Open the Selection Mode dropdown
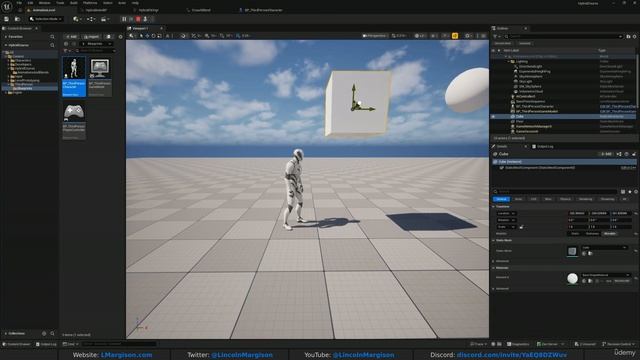The image size is (640, 360). 46,19
